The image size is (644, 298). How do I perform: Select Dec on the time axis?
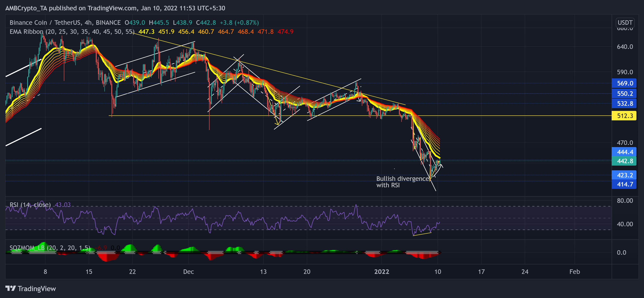(189, 272)
